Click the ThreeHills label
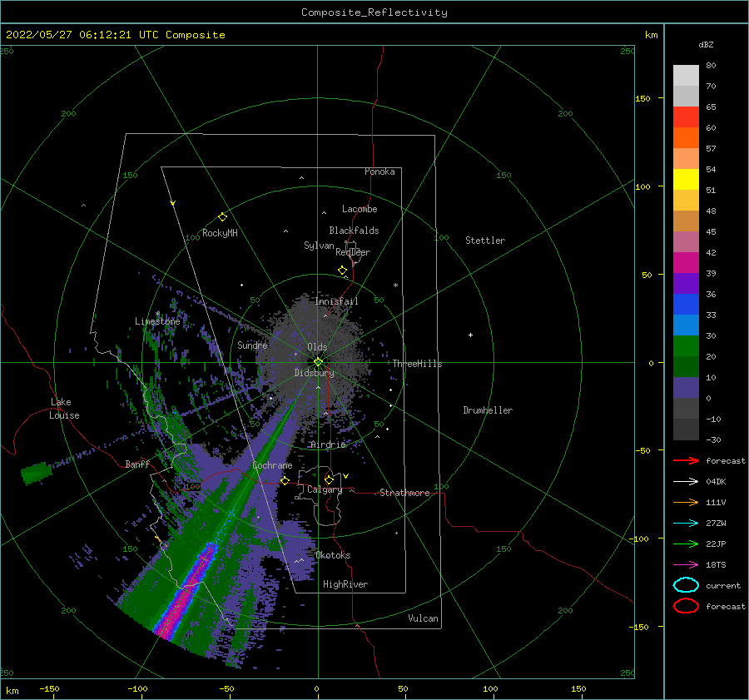 (418, 364)
